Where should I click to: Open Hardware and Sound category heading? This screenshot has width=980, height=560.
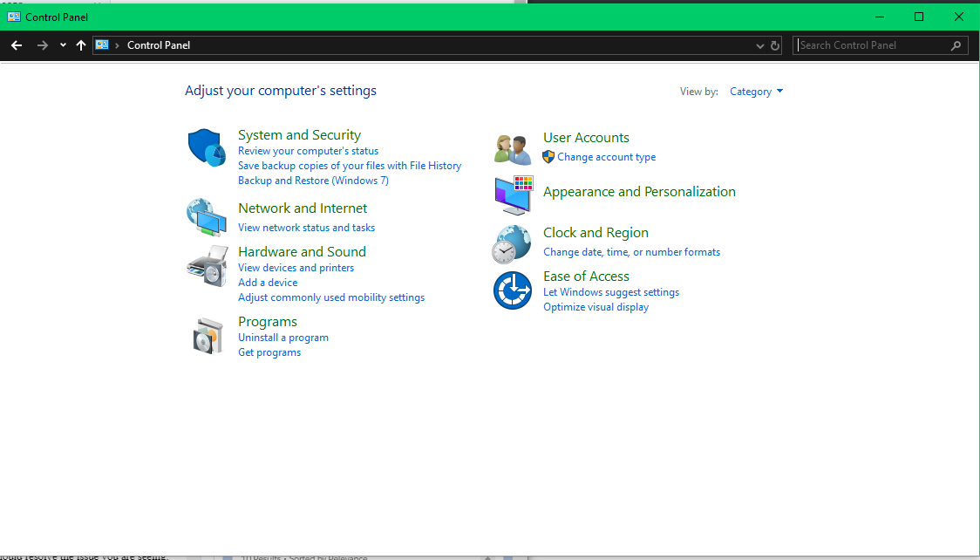(x=302, y=252)
